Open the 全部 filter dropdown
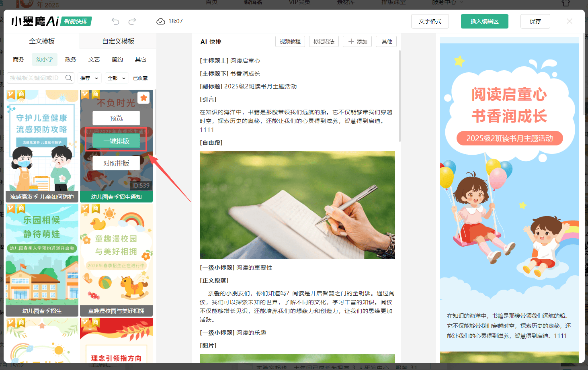The image size is (588, 370). click(116, 78)
